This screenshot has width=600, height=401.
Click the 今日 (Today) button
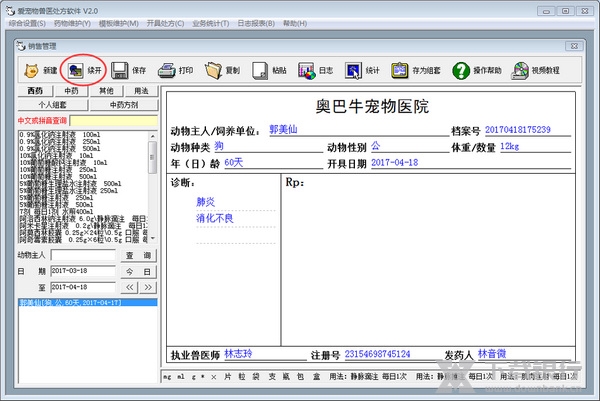[138, 271]
